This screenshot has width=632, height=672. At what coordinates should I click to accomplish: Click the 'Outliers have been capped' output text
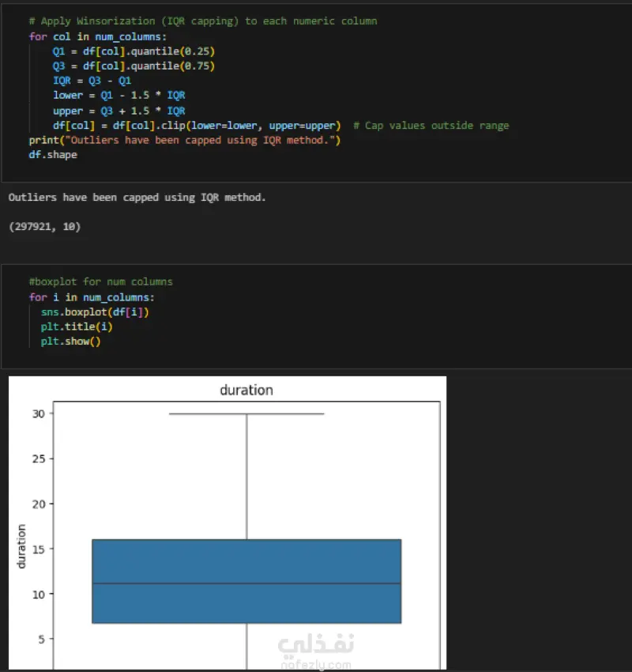pos(137,197)
